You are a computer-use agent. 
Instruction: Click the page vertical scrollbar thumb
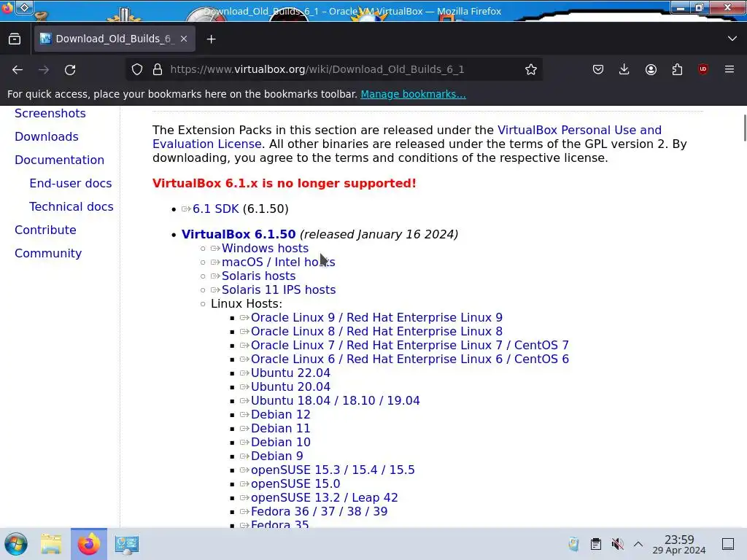pos(745,128)
